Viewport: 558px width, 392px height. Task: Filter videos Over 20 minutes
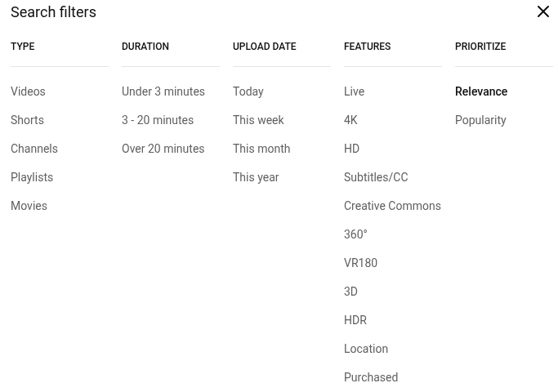(163, 149)
